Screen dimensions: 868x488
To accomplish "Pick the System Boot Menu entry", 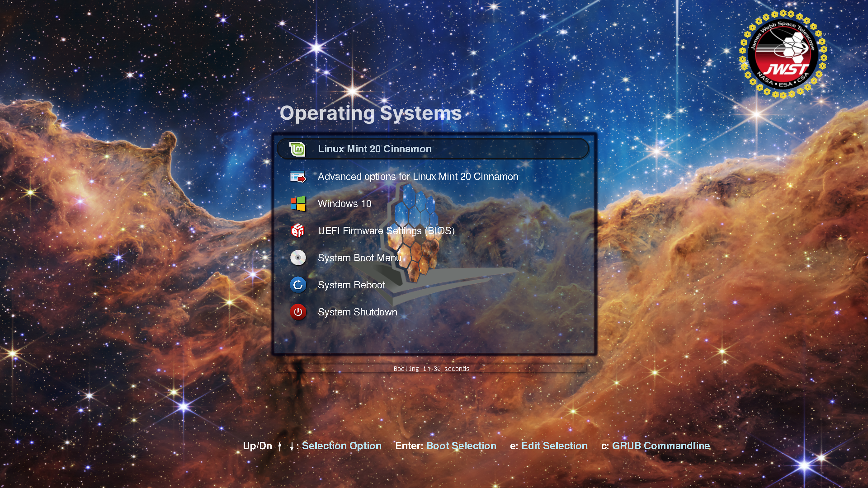I will pyautogui.click(x=359, y=258).
